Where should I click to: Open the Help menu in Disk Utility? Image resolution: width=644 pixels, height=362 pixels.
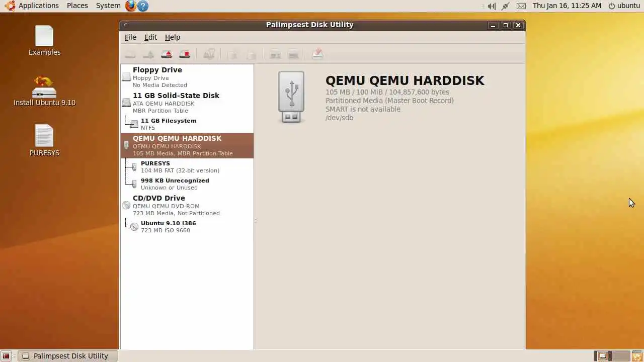tap(173, 37)
